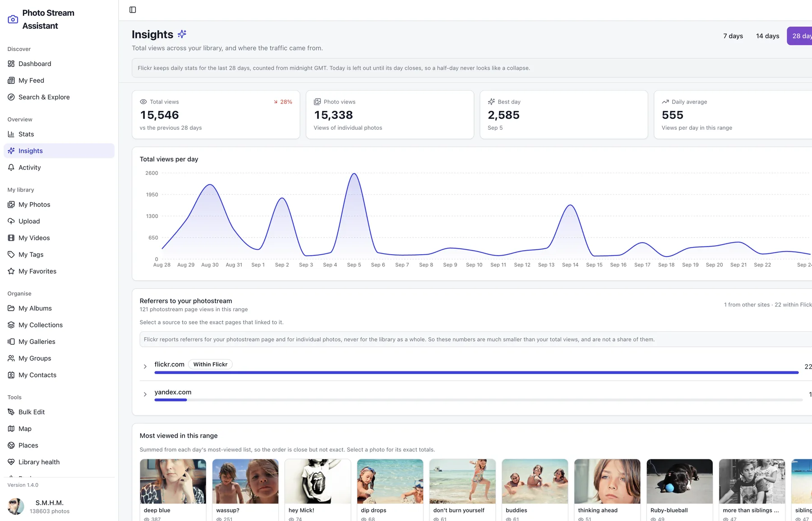Click the Search & Explore compass icon
The width and height of the screenshot is (812, 521).
[x=11, y=97]
